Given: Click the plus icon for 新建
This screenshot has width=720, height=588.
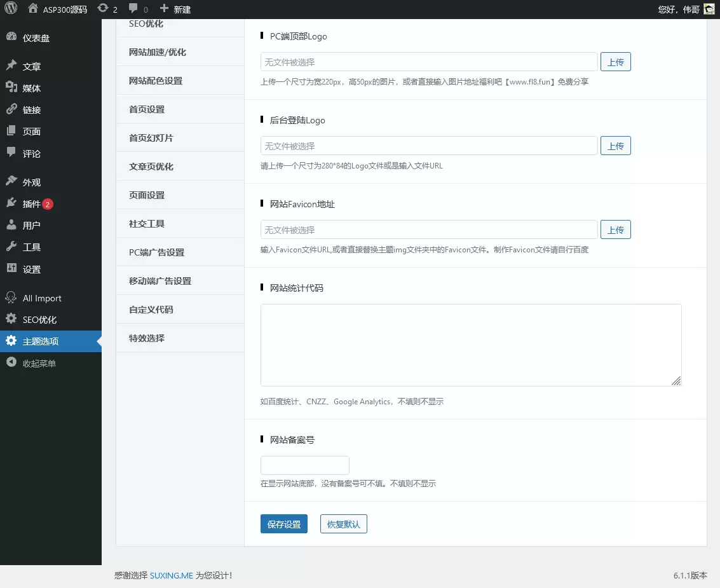Looking at the screenshot, I should click(x=164, y=8).
